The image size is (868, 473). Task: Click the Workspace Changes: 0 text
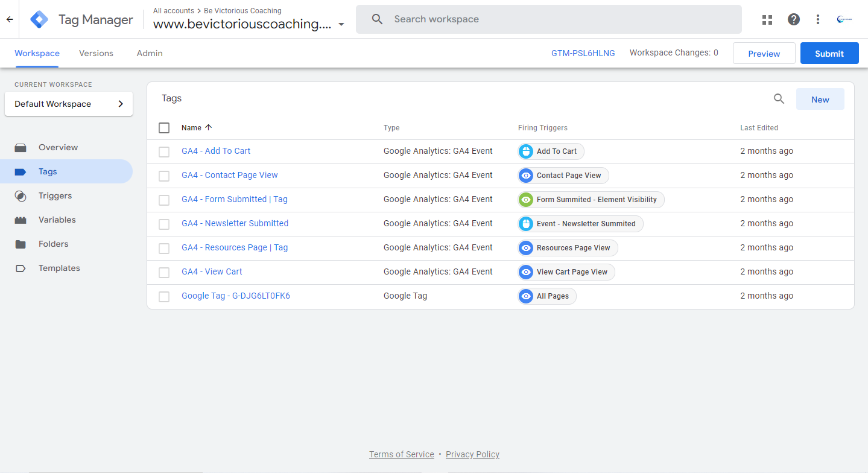pos(674,52)
